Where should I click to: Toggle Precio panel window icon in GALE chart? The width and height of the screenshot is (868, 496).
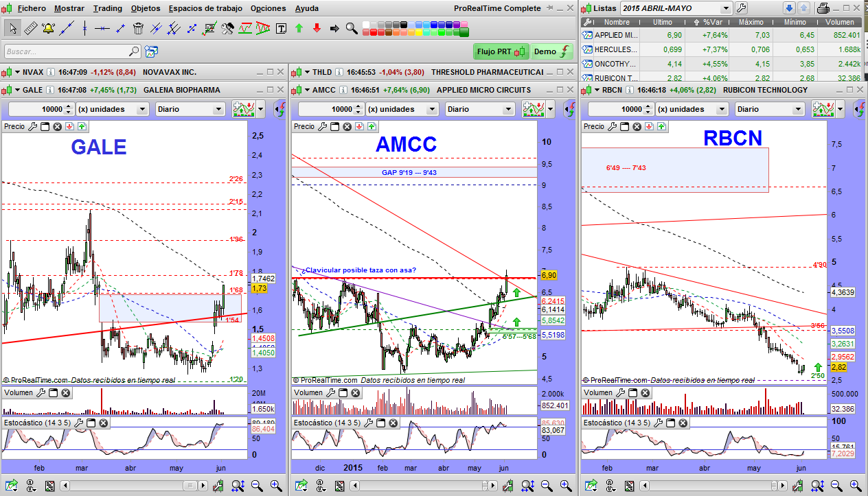[x=45, y=126]
